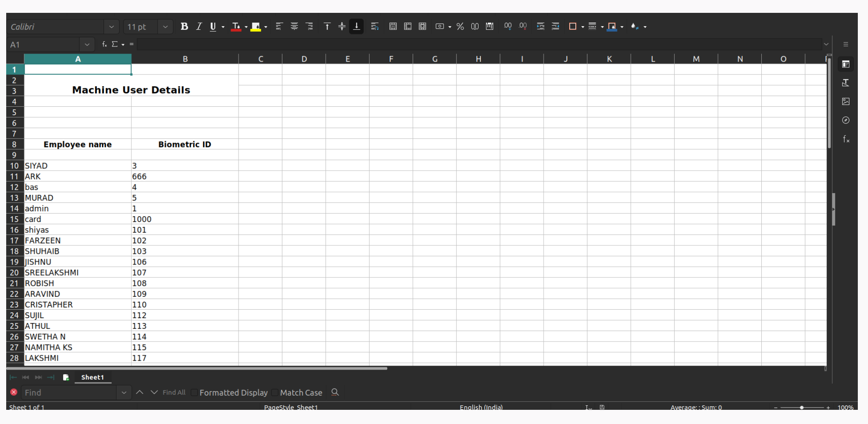
Task: Open the font color dropdown arrow
Action: (246, 27)
